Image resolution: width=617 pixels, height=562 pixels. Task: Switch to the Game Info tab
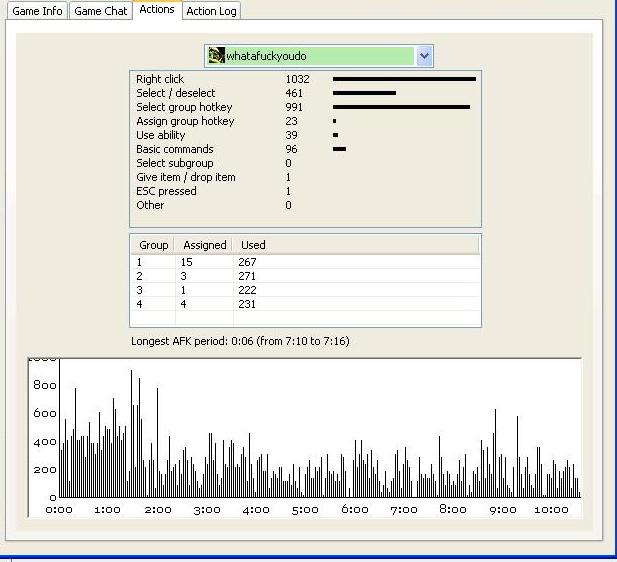click(x=37, y=11)
